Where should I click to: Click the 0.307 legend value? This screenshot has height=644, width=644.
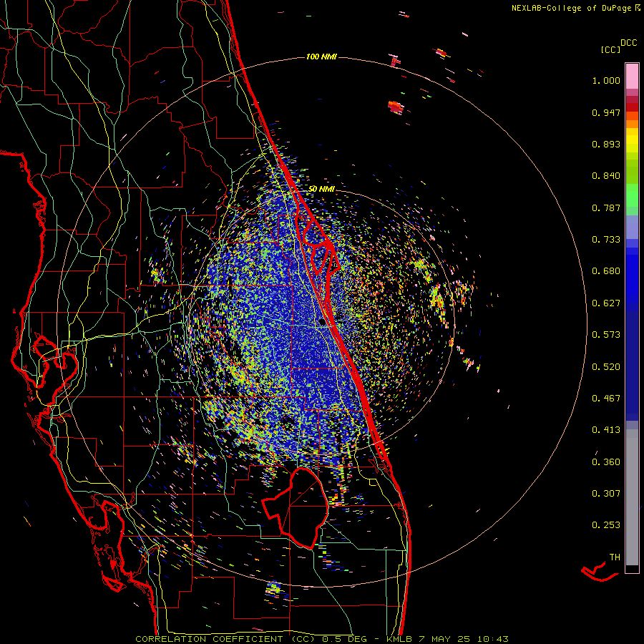(606, 494)
